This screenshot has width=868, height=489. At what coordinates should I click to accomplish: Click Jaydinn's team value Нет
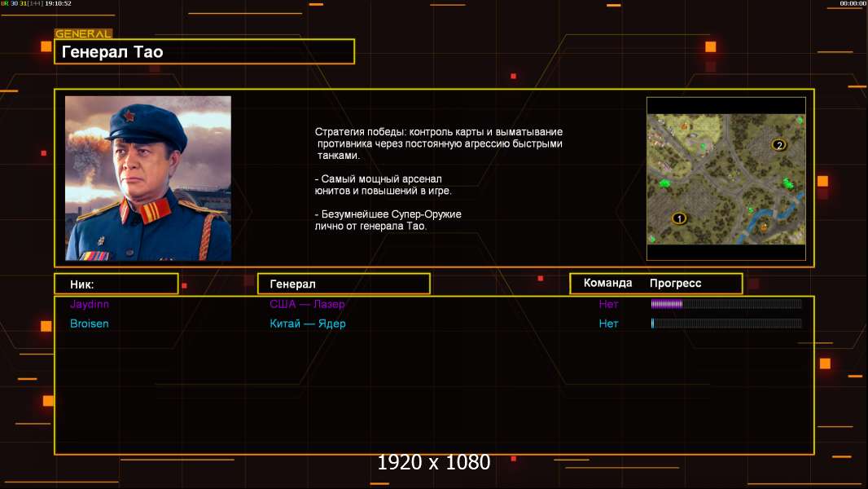[x=608, y=304]
